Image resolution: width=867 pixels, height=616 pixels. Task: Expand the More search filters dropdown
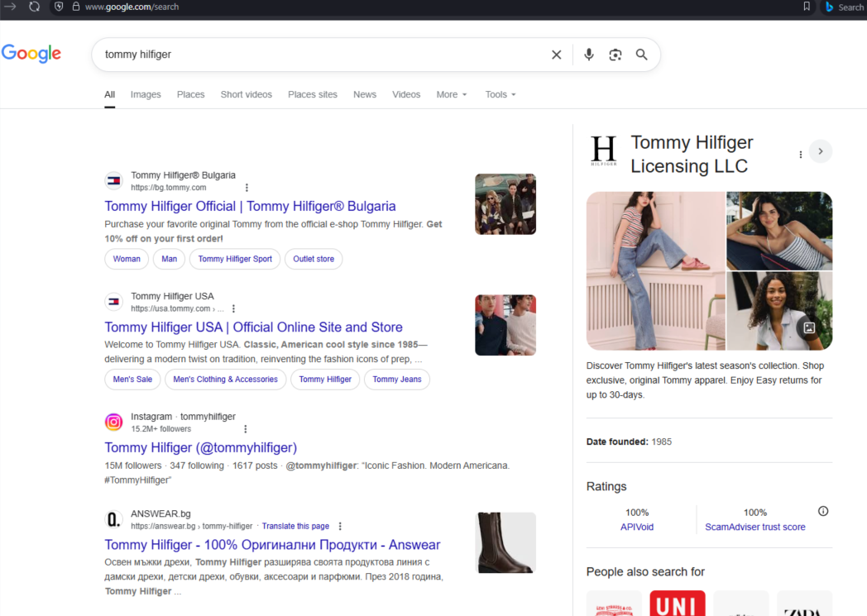coord(452,94)
